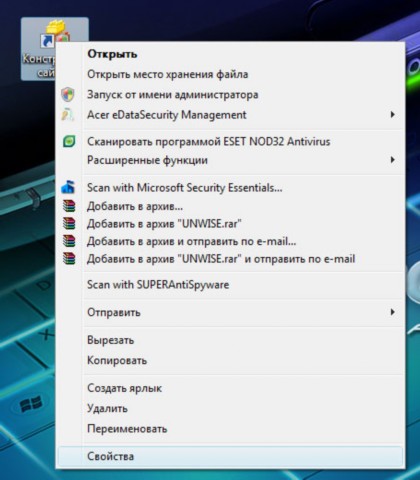This screenshot has width=420, height=480.
Task: Expand the Acer eDataSecurity Management submenu arrow
Action: 393,115
